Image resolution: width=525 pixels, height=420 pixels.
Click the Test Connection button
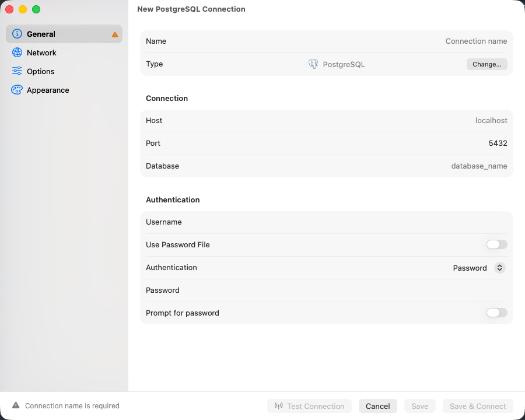[x=309, y=406]
